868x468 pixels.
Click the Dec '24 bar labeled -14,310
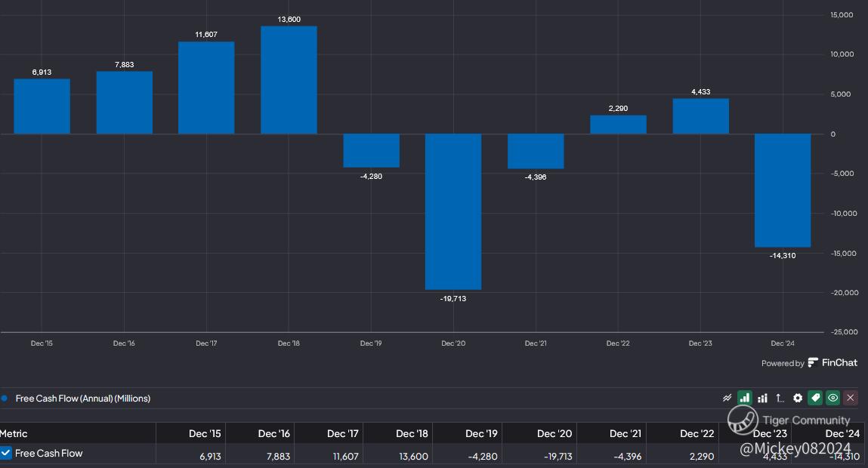(783, 190)
